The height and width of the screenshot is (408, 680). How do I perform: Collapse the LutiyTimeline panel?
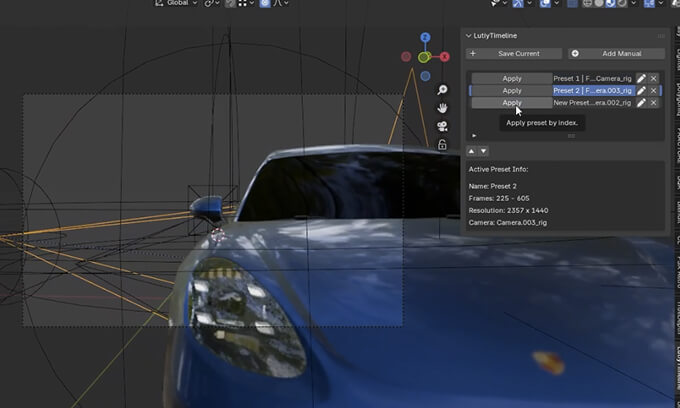(x=470, y=35)
